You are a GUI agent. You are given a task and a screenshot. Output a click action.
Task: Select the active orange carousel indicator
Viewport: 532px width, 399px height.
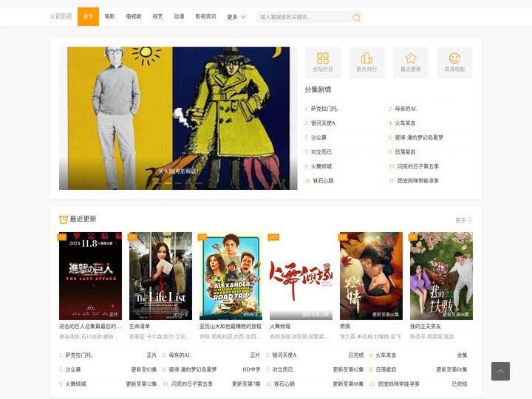(x=168, y=183)
